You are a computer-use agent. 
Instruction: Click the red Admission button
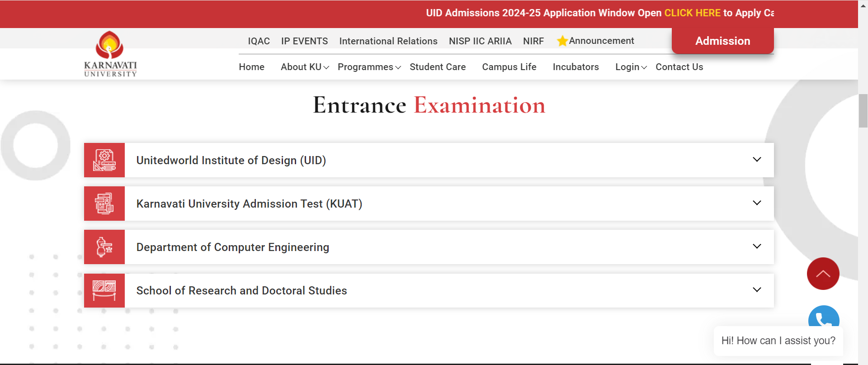(x=722, y=41)
